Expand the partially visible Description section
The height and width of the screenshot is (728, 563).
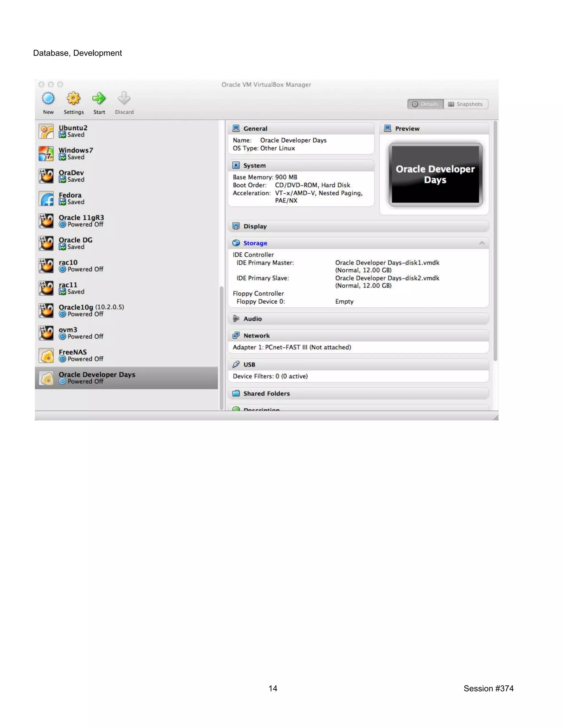coord(358,408)
